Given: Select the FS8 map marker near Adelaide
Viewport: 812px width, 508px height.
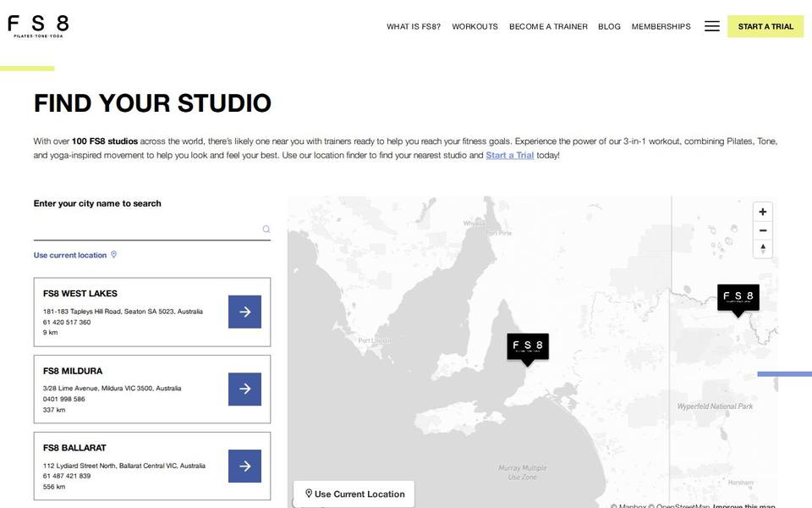Looking at the screenshot, I should coord(528,350).
